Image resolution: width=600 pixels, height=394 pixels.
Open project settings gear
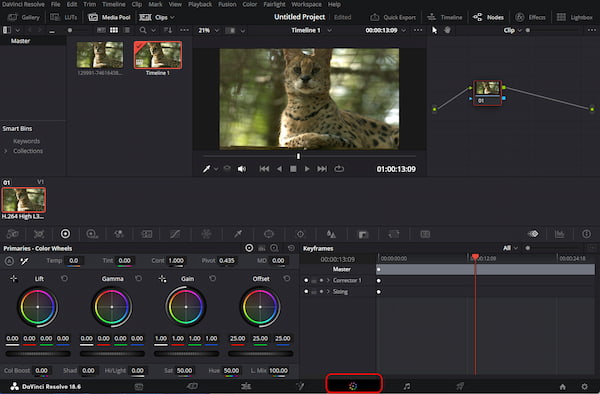click(x=584, y=387)
